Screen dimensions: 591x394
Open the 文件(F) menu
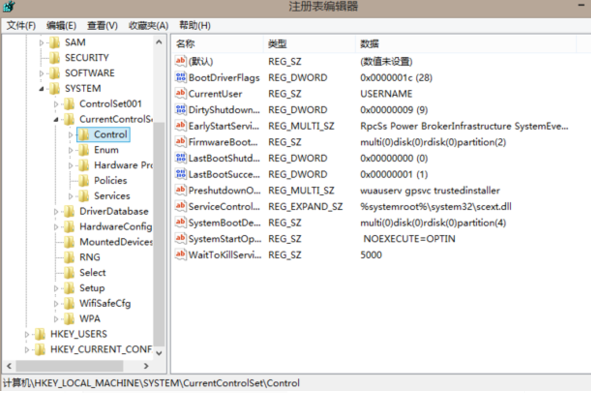[x=21, y=26]
